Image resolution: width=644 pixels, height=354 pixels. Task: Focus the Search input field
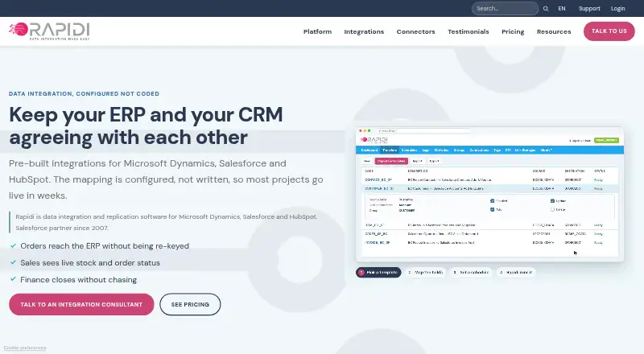click(505, 8)
